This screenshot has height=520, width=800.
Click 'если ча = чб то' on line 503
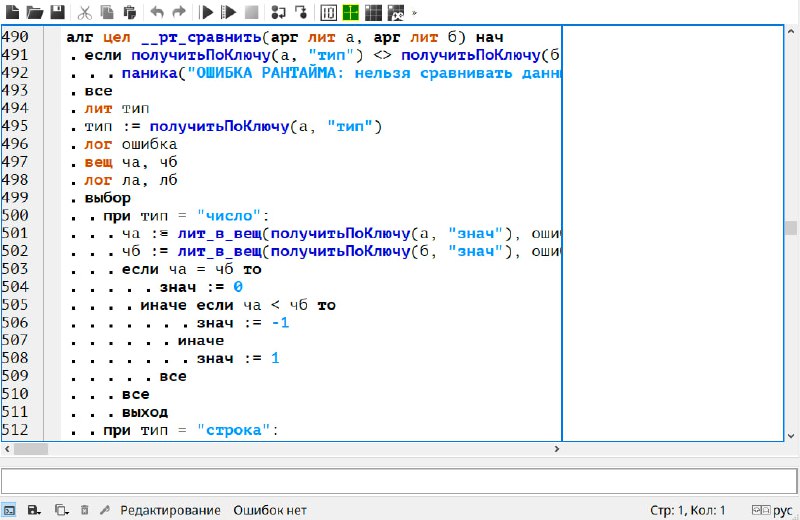(x=191, y=269)
